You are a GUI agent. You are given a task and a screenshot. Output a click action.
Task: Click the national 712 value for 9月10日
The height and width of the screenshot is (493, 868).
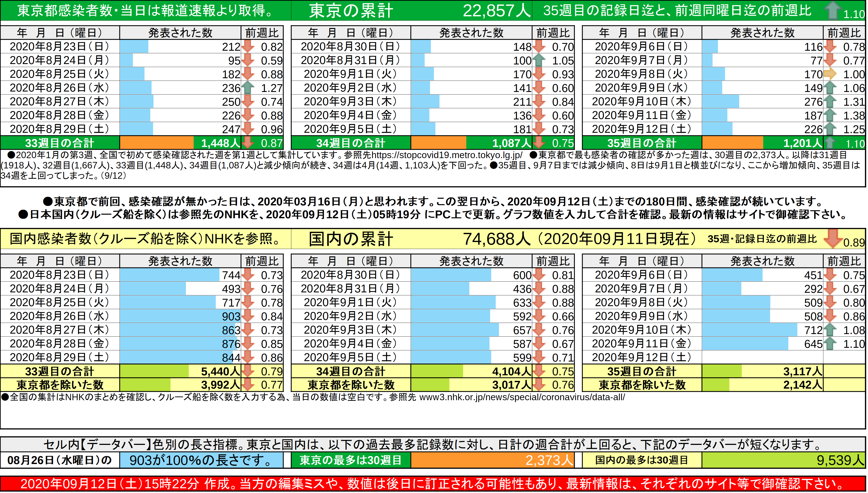(x=813, y=330)
